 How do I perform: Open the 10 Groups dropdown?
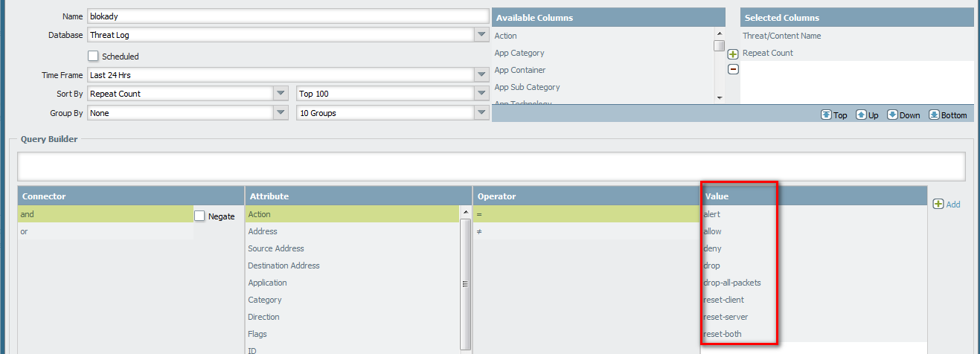click(481, 113)
